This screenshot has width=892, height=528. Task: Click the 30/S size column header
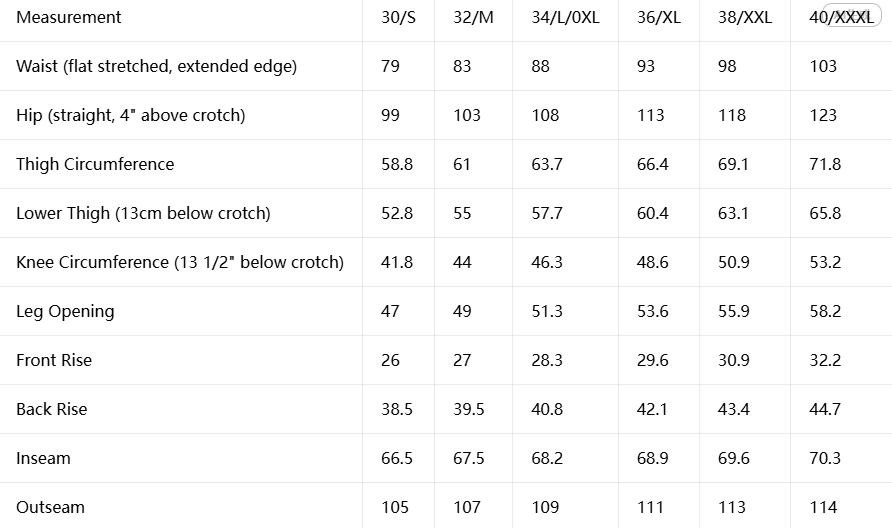(398, 17)
